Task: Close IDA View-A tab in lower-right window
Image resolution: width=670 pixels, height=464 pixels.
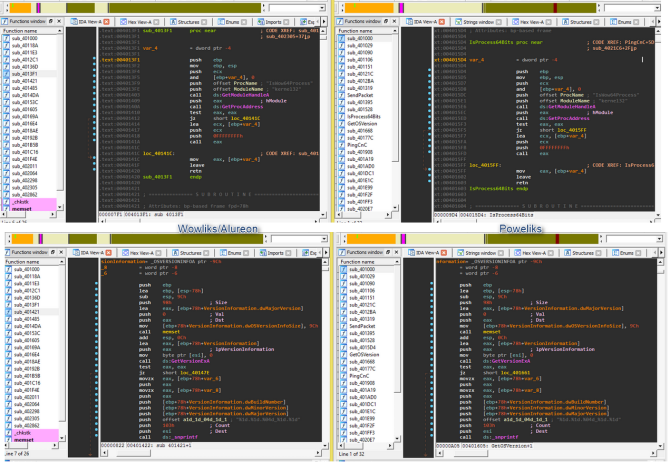Action: coord(444,253)
